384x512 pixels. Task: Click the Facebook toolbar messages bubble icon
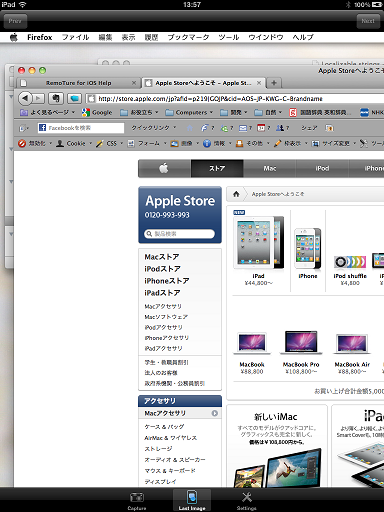225,128
